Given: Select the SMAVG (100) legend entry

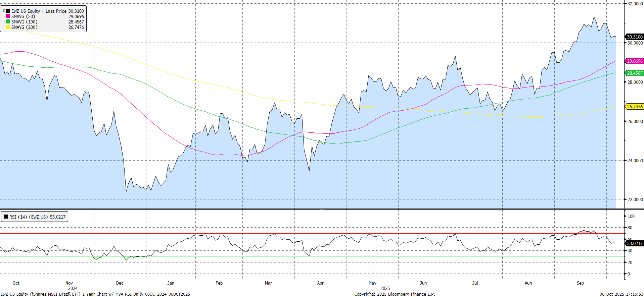Looking at the screenshot, I should tap(24, 22).
